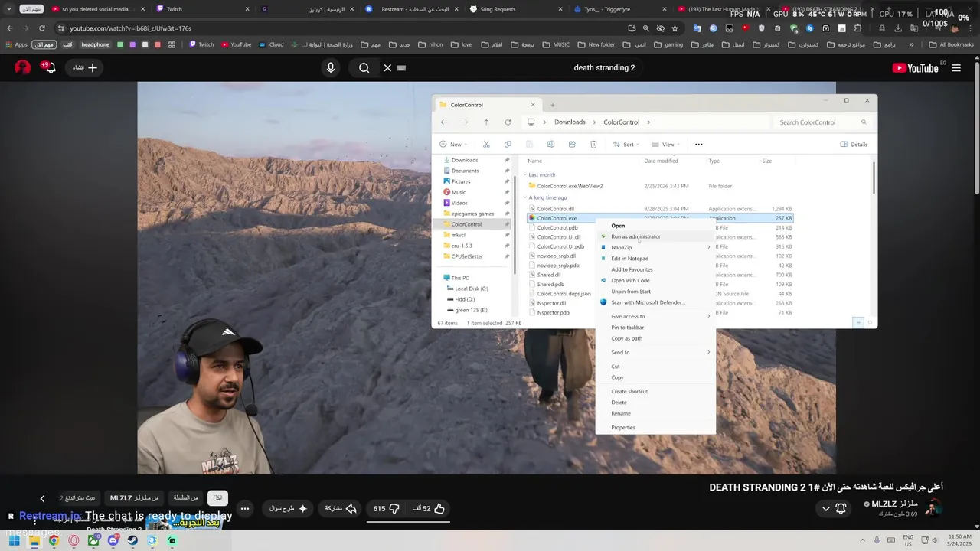Viewport: 980px width, 551px height.
Task: Start YouTube voice search with the microphone
Action: (331, 68)
